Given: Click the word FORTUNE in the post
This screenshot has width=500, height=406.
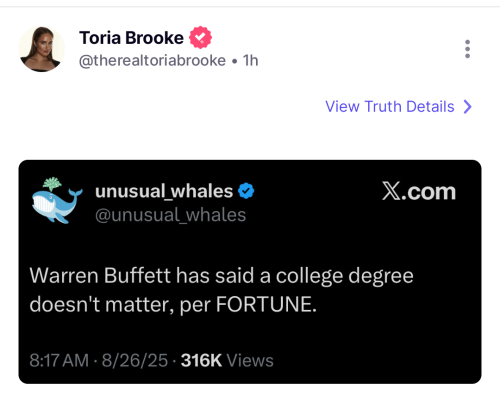Looking at the screenshot, I should (266, 304).
